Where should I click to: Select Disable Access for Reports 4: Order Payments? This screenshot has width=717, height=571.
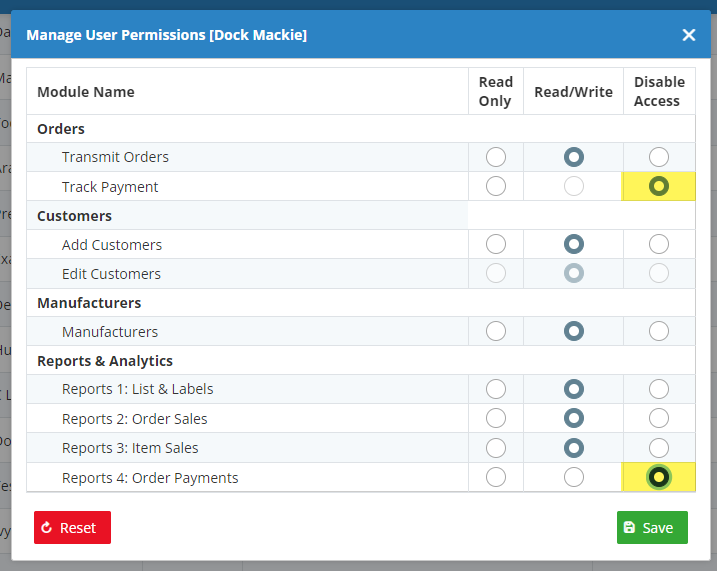point(658,477)
